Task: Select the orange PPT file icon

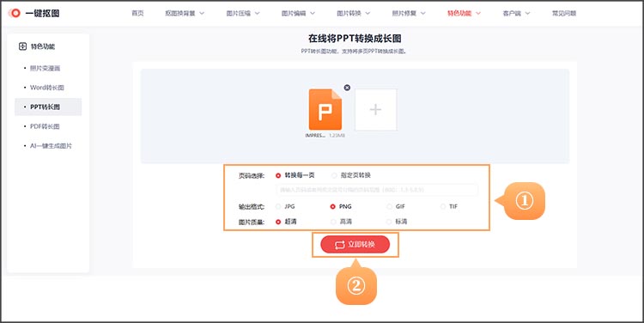Action: [325, 109]
